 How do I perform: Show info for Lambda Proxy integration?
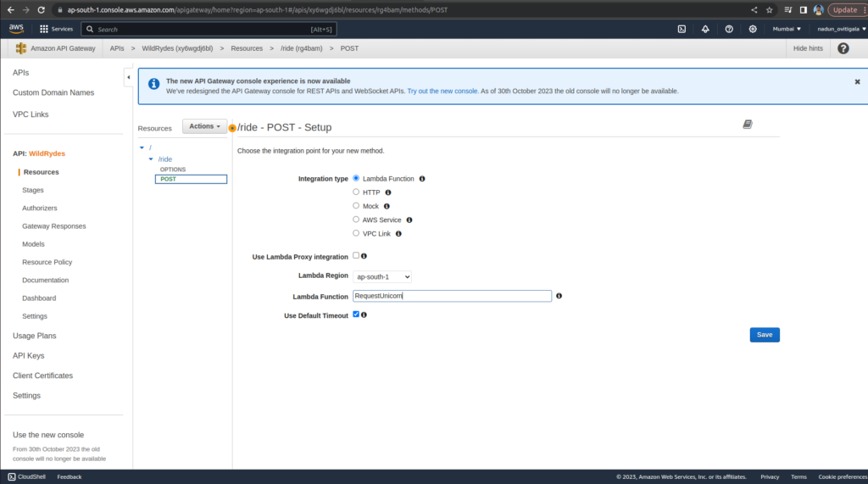[364, 256]
